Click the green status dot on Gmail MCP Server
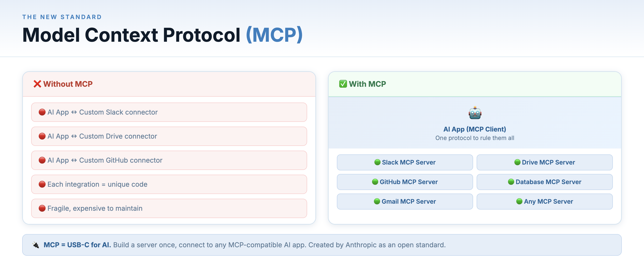The height and width of the screenshot is (264, 644). (377, 201)
